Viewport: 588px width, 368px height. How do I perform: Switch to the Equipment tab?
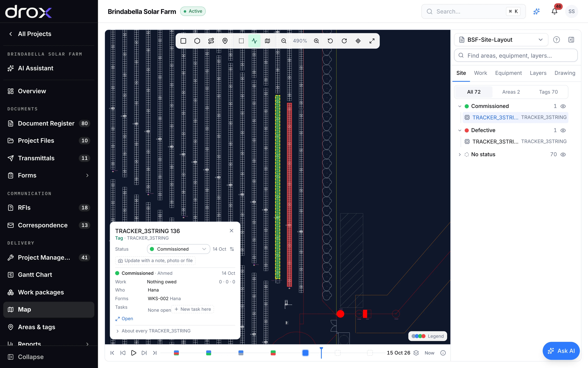click(508, 73)
